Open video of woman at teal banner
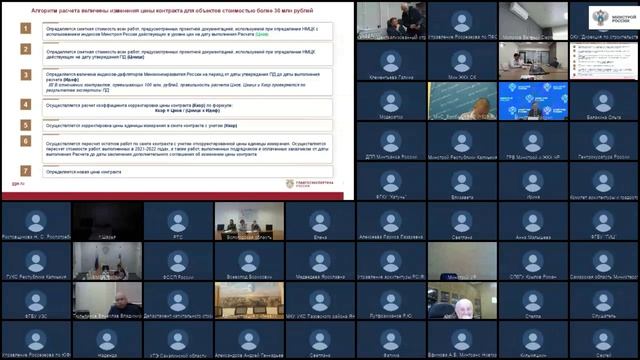The image size is (640, 360). (462, 101)
